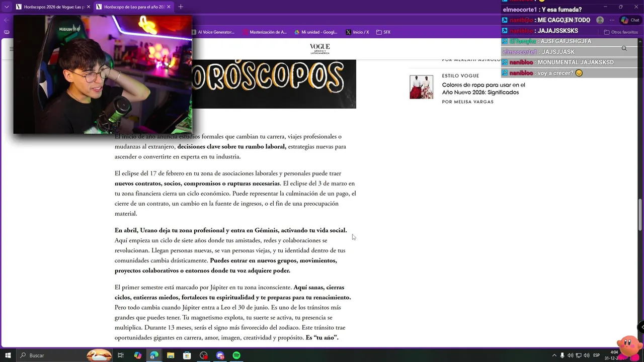Open the Colores de ropa Año Nuevo 2026 article
The image size is (644, 362).
click(x=483, y=88)
